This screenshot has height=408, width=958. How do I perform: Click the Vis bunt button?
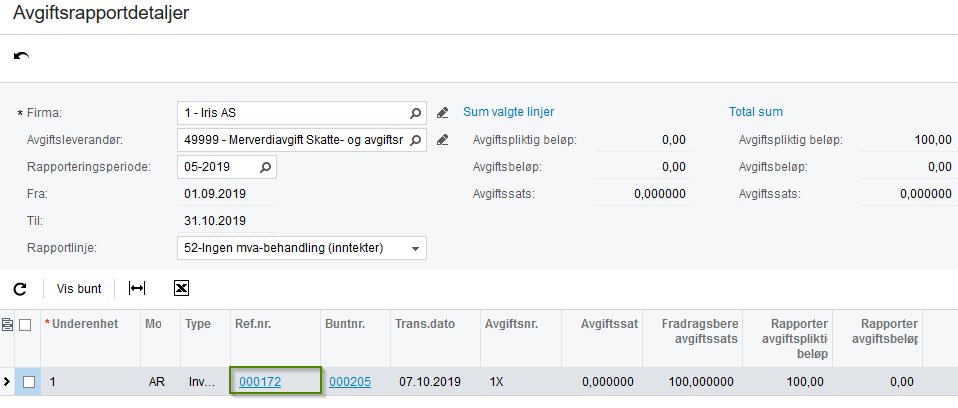(x=79, y=289)
